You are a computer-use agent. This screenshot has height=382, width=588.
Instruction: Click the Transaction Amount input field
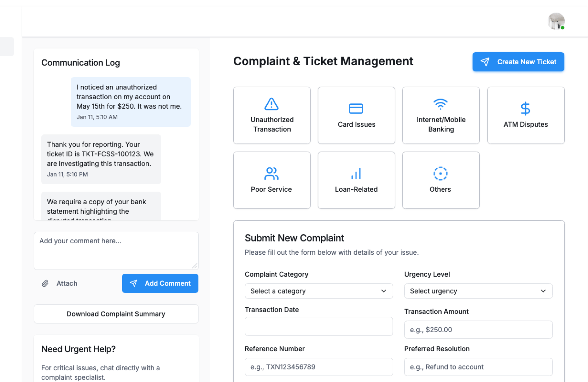[478, 330]
